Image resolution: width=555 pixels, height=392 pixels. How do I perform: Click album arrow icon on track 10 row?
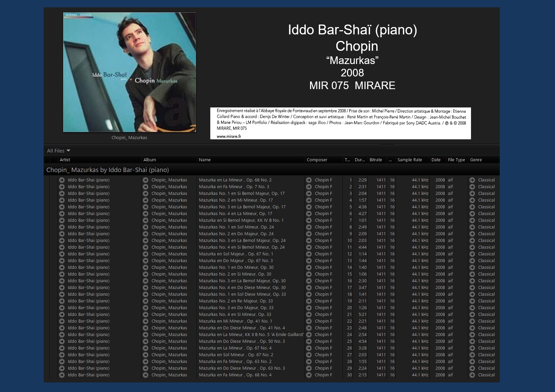[145, 241]
